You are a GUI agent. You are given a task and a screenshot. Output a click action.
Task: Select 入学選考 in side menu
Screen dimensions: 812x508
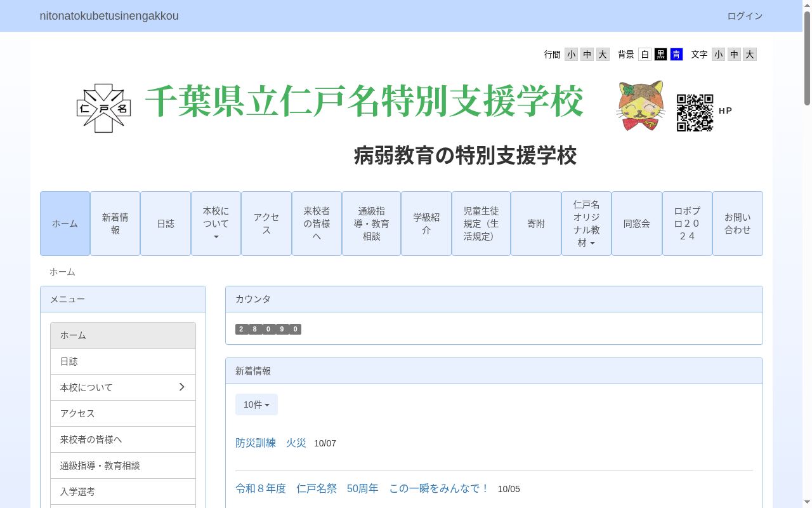tap(123, 491)
